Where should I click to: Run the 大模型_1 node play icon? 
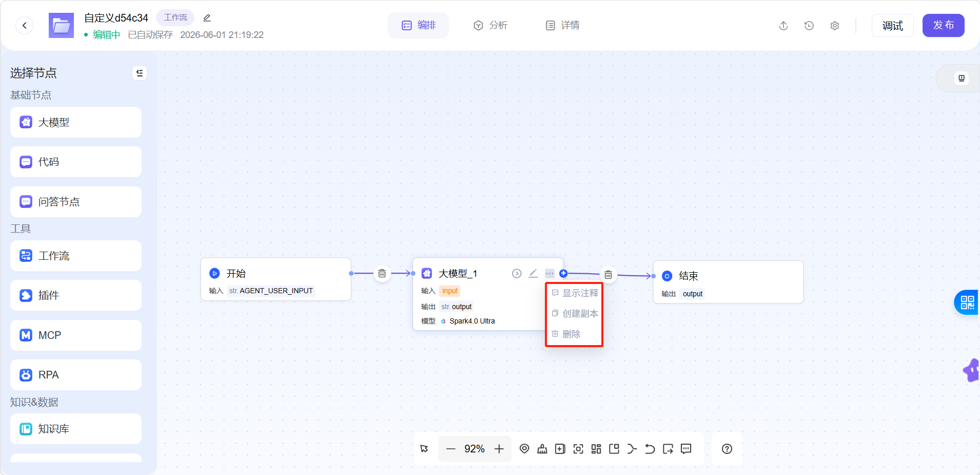pos(517,274)
